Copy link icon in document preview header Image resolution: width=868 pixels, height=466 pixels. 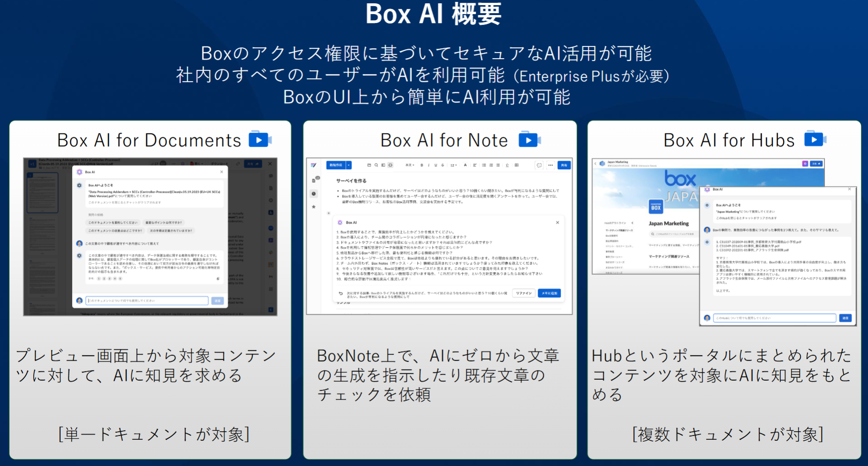pos(238,164)
